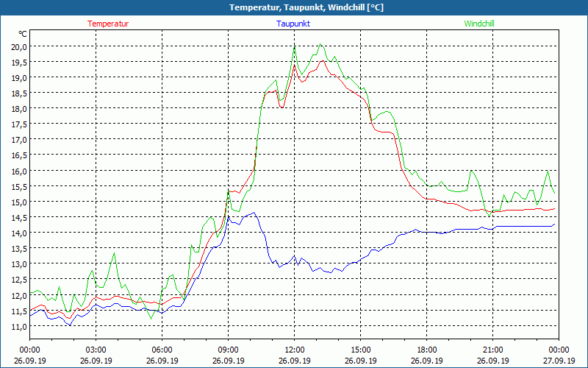Screen dimensions: 588x368
Task: Click the 19,5 y-axis value
Action: [18, 63]
